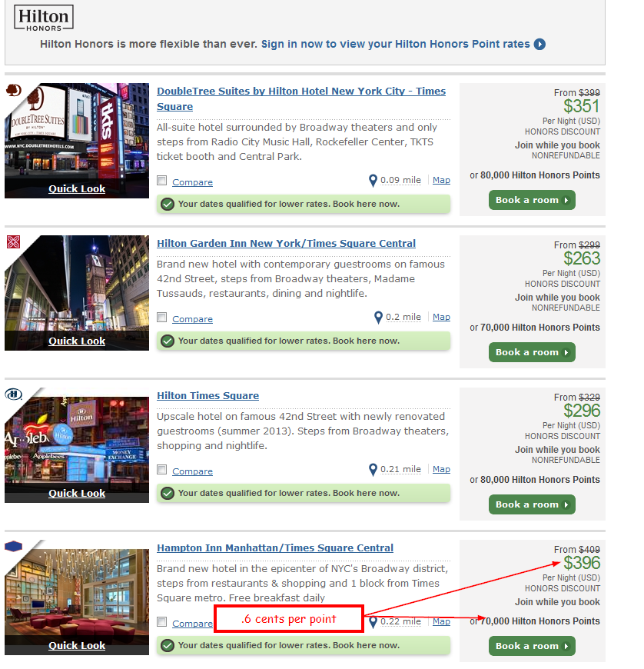Click Compare link for Hampton Inn Manhattan
644x669 pixels.
point(192,624)
